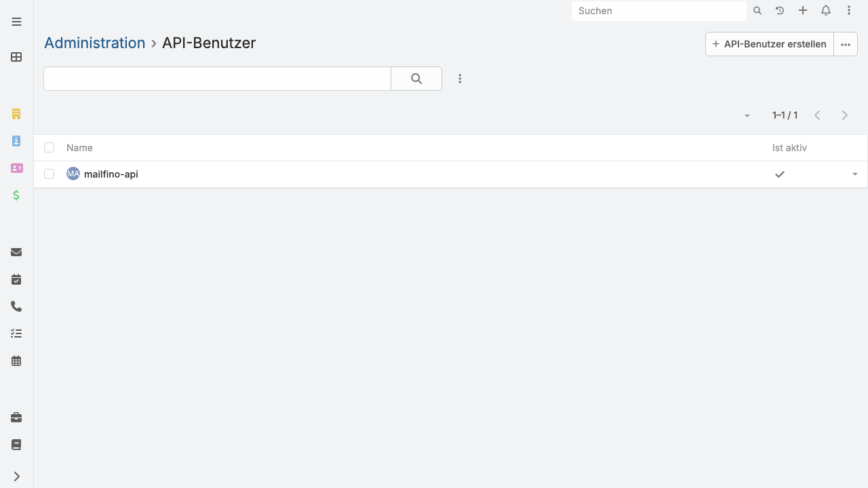Click API-Benutzer erstellen button

pos(770,44)
